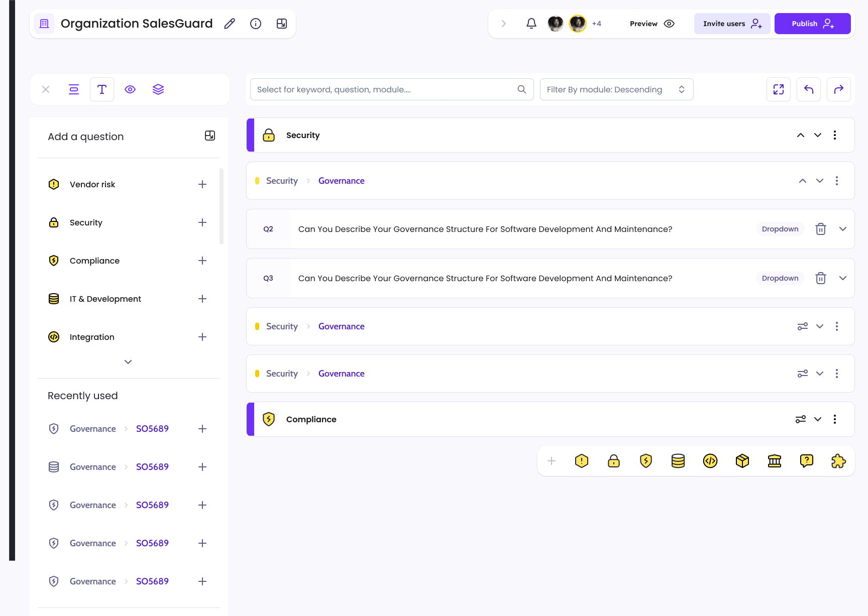Open the Filter By module dropdown

click(616, 89)
